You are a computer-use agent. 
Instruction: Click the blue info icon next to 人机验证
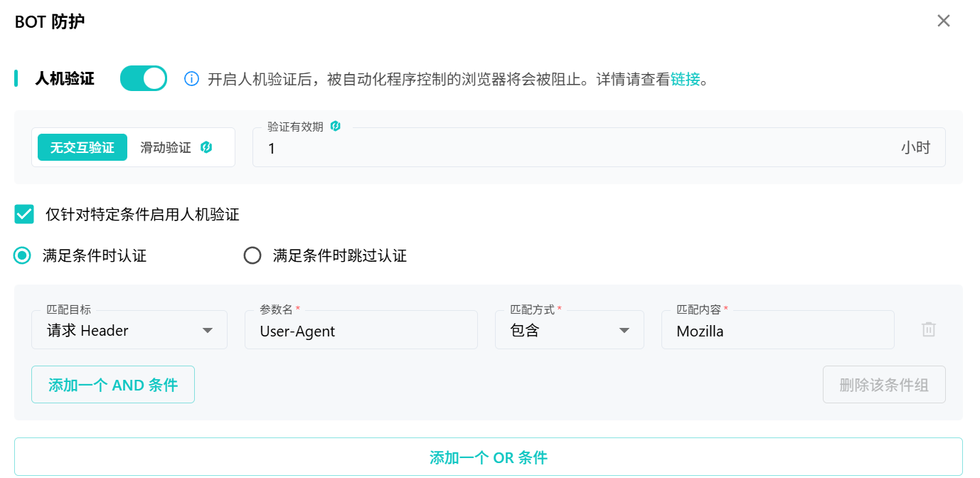(191, 79)
